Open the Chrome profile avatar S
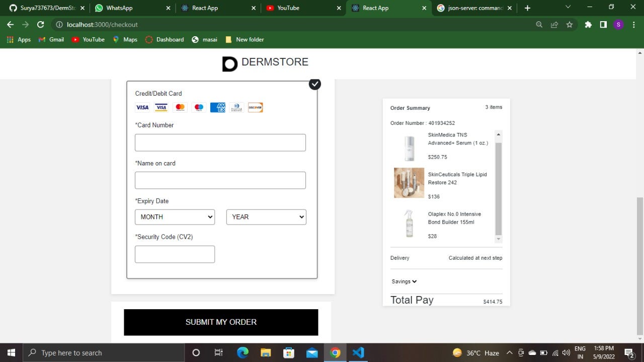 point(618,24)
